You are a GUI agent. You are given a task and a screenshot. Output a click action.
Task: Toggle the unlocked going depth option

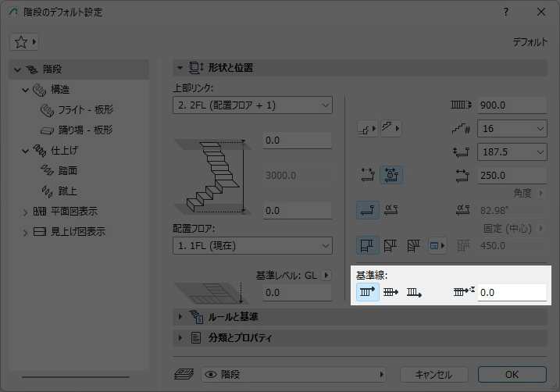(x=368, y=176)
